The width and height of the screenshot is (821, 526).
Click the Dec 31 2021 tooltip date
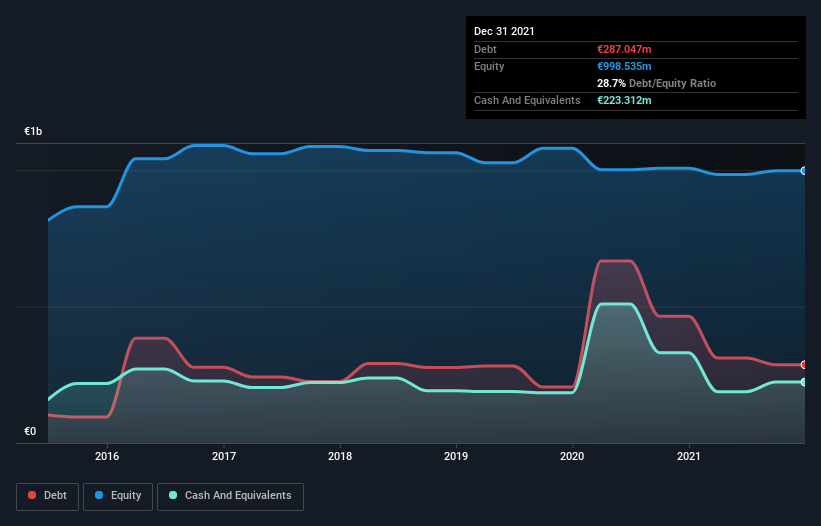(x=504, y=31)
